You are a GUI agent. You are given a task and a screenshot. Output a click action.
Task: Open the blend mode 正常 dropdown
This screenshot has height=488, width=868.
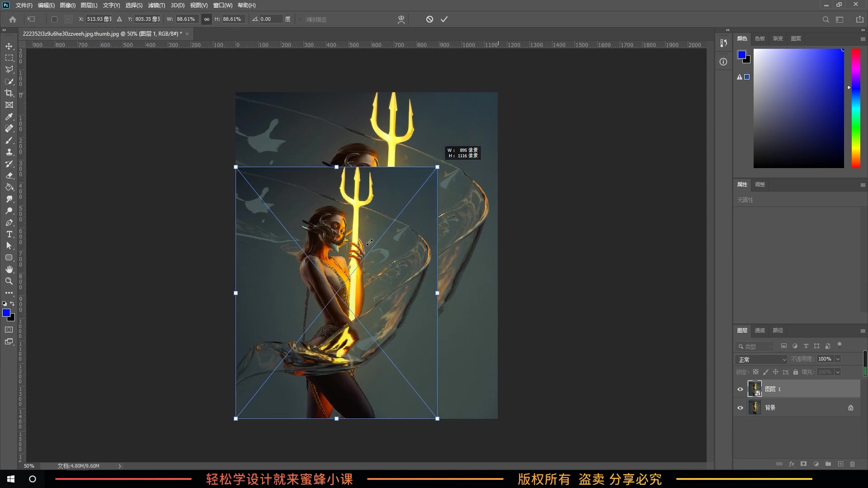click(762, 359)
